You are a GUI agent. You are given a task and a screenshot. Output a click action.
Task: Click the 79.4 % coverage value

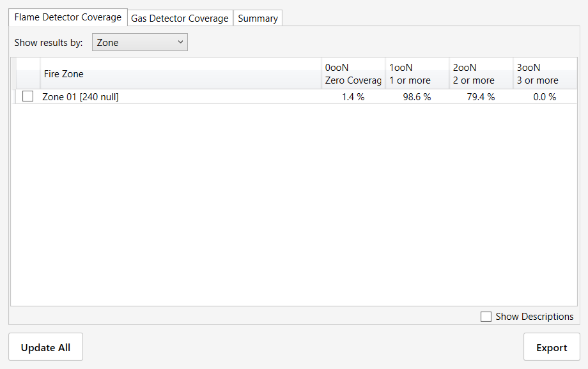pyautogui.click(x=481, y=96)
